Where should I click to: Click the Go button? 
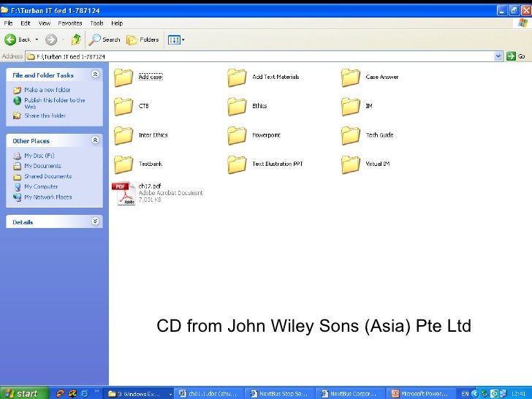pos(516,56)
